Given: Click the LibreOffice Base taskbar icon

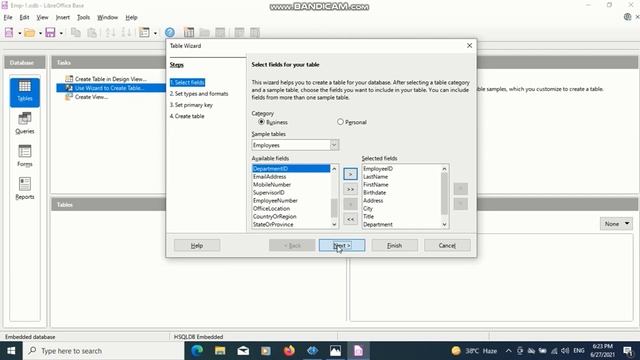Looking at the screenshot, I should click(358, 351).
